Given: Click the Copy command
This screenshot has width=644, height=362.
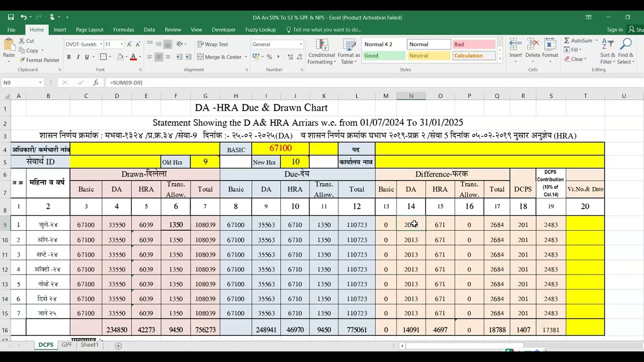Looking at the screenshot, I should (29, 50).
